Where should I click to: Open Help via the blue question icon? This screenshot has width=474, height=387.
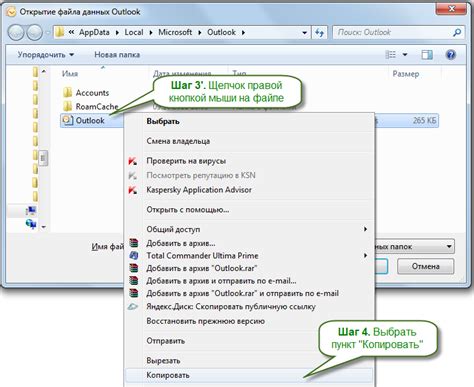click(451, 54)
